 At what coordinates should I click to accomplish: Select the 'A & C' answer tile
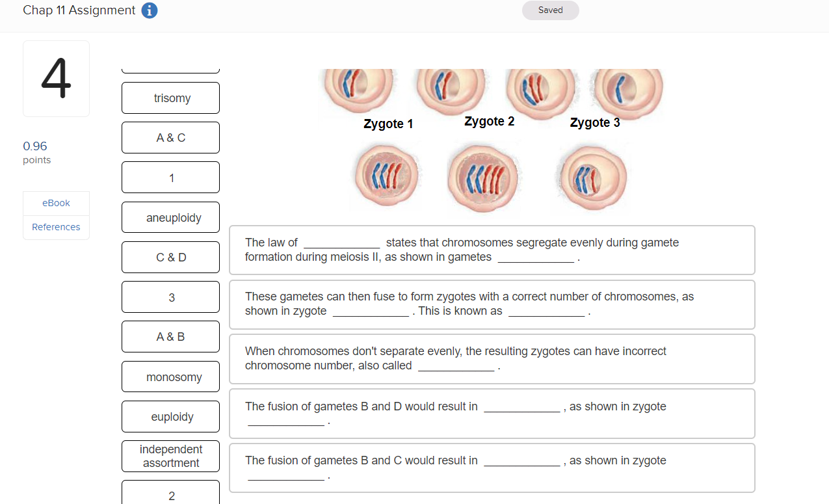tap(170, 138)
